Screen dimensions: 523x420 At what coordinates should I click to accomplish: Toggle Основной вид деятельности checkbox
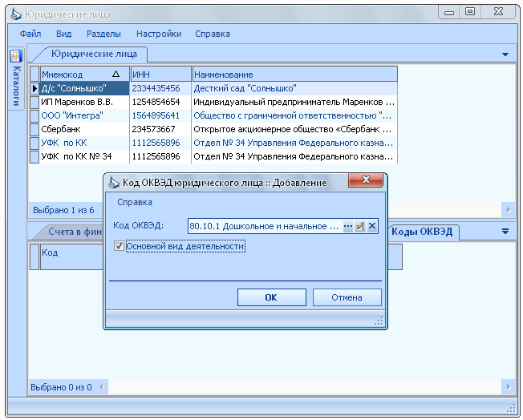click(119, 246)
